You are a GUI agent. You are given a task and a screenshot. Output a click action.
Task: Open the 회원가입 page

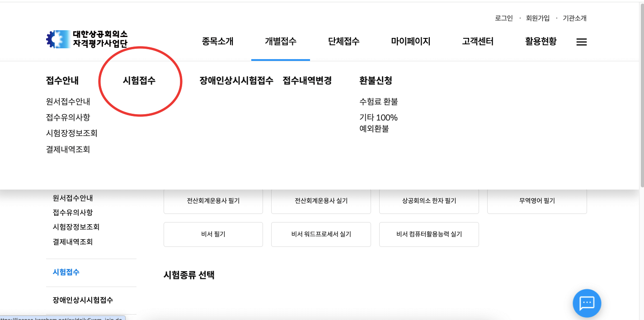pyautogui.click(x=537, y=18)
